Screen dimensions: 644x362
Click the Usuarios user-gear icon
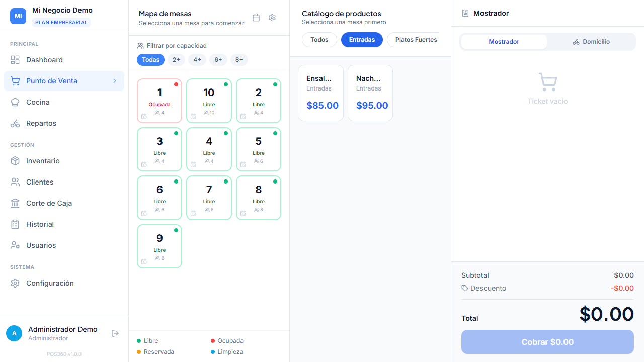coord(15,245)
